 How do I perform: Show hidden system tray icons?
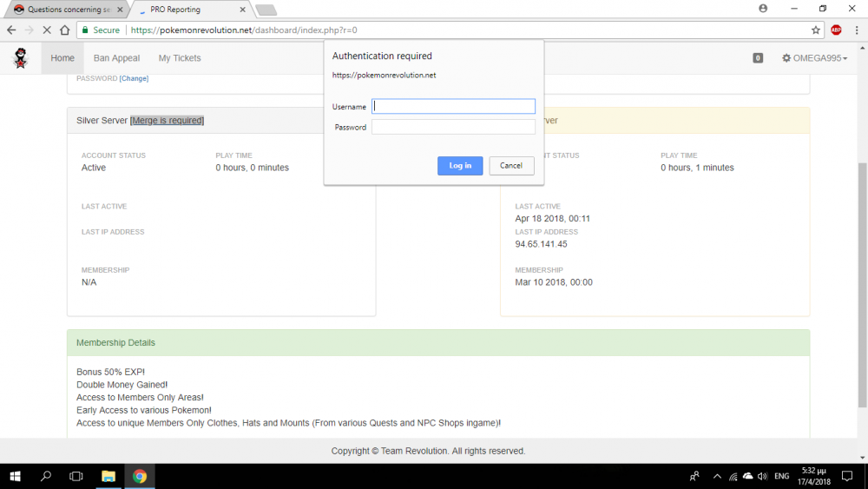pyautogui.click(x=717, y=476)
